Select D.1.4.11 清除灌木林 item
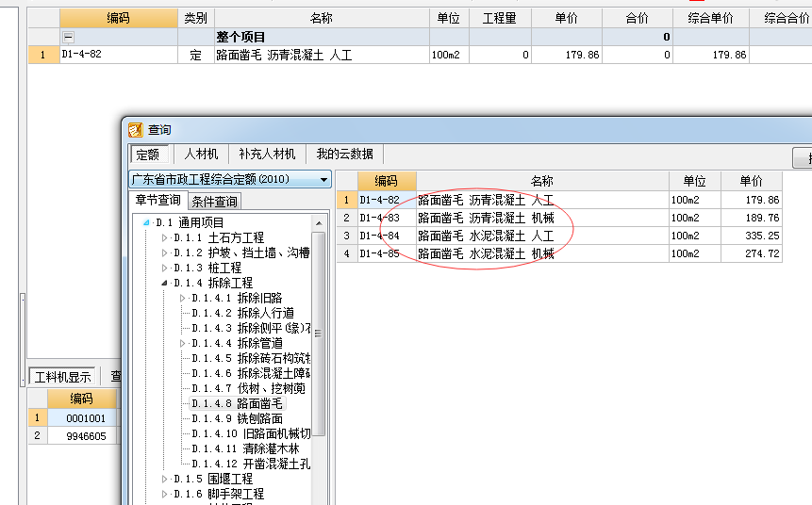 [245, 448]
